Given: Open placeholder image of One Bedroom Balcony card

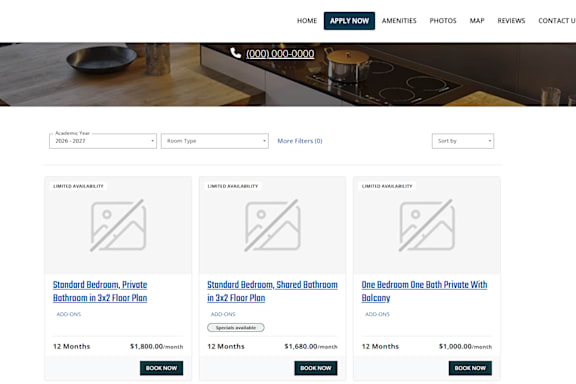Looking at the screenshot, I should click(427, 225).
